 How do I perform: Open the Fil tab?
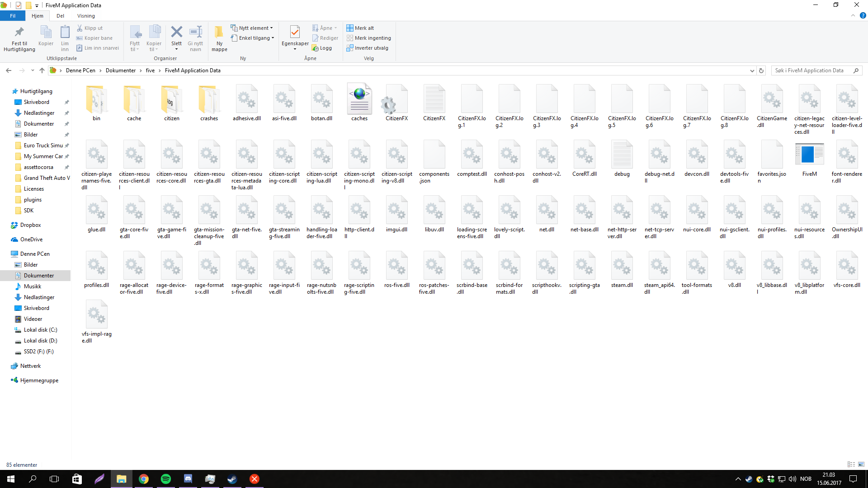point(13,16)
